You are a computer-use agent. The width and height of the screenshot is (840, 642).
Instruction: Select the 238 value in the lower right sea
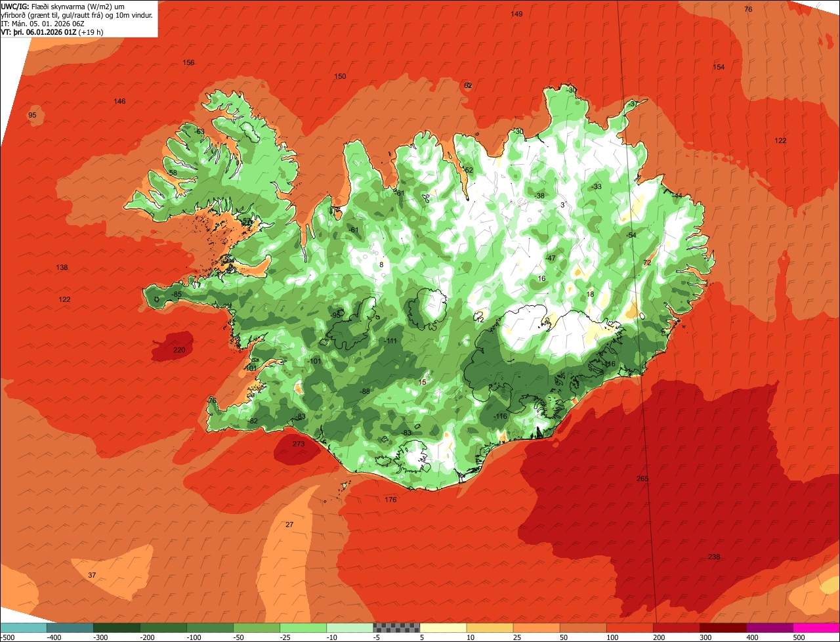point(714,557)
